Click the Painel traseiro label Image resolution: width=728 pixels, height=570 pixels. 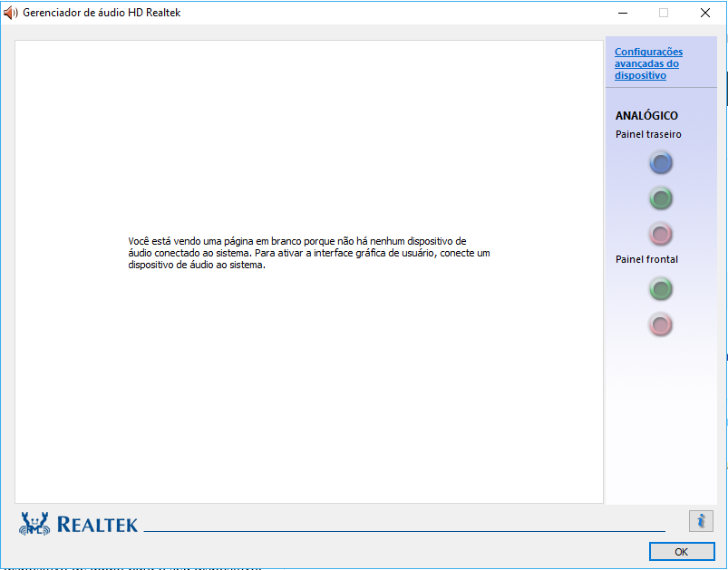(x=648, y=134)
